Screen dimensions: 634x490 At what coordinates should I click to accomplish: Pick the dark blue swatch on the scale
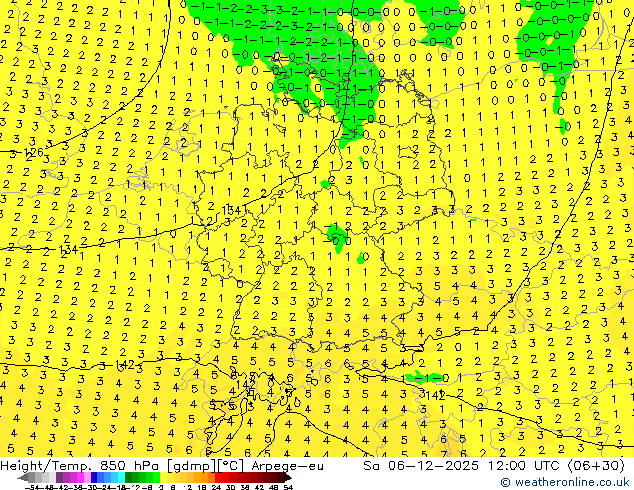pos(94,477)
